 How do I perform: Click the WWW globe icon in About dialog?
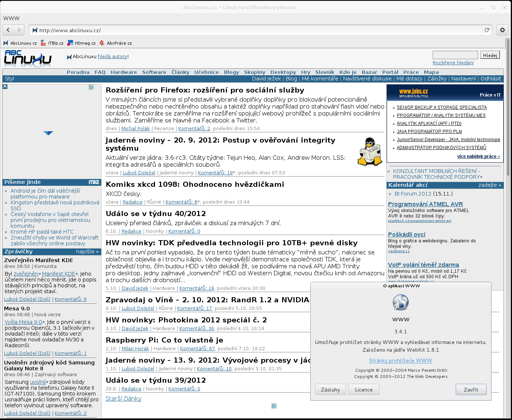(x=401, y=303)
